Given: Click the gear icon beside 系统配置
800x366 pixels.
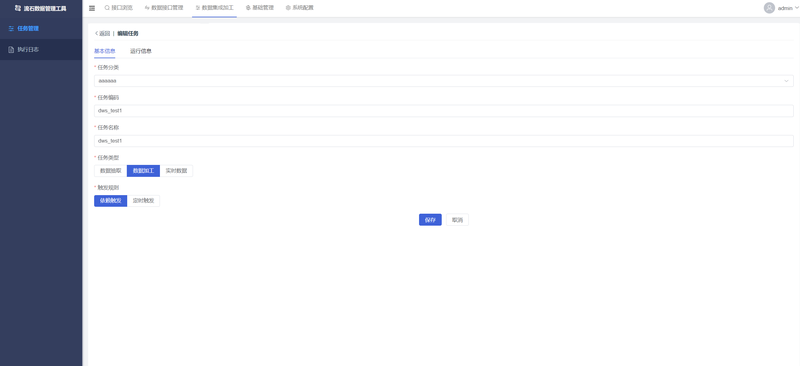Looking at the screenshot, I should pyautogui.click(x=288, y=8).
